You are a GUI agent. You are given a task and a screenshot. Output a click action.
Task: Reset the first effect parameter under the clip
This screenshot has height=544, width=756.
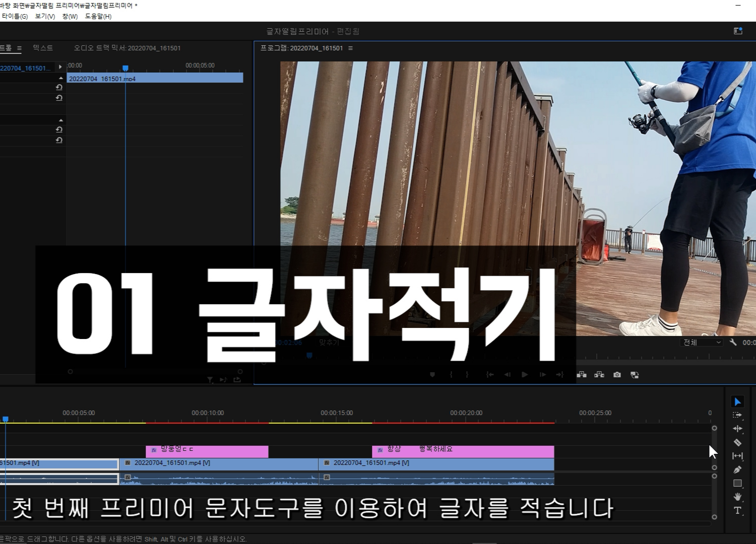[x=59, y=87]
